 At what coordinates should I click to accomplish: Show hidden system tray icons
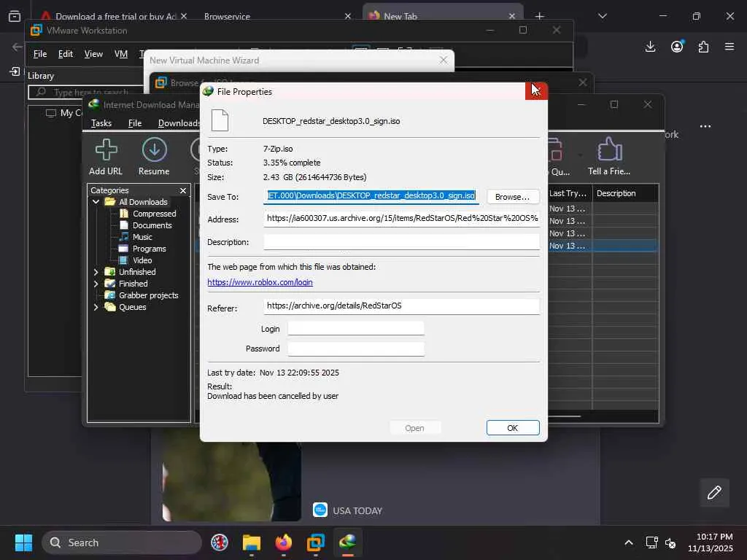pos(629,542)
